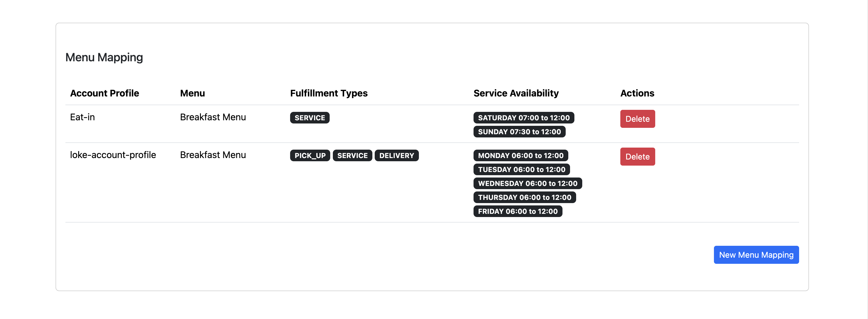Viewport: 868px width, 319px height.
Task: Click the DELIVERY fulfillment badge
Action: pyautogui.click(x=396, y=155)
